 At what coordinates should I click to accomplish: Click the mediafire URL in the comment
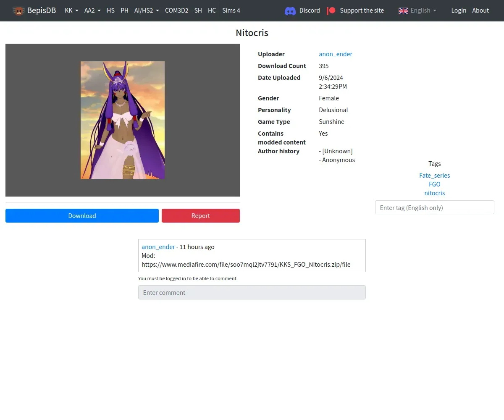click(246, 265)
